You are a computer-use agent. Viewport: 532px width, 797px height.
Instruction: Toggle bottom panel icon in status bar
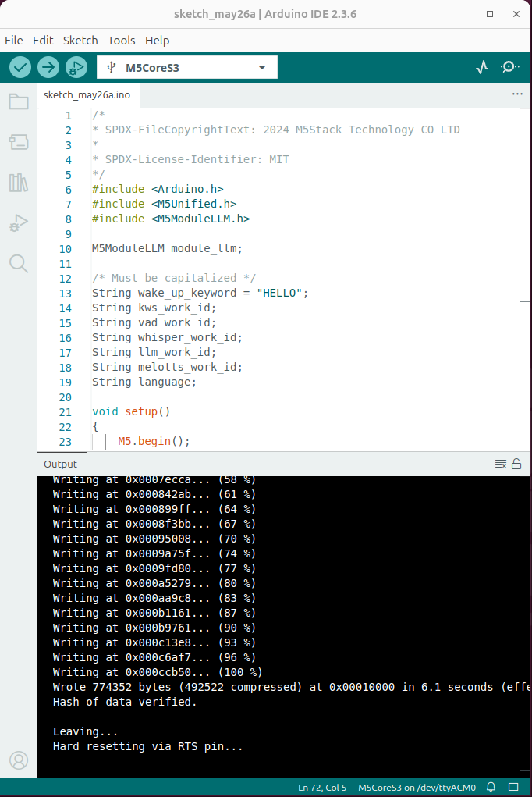(513, 787)
